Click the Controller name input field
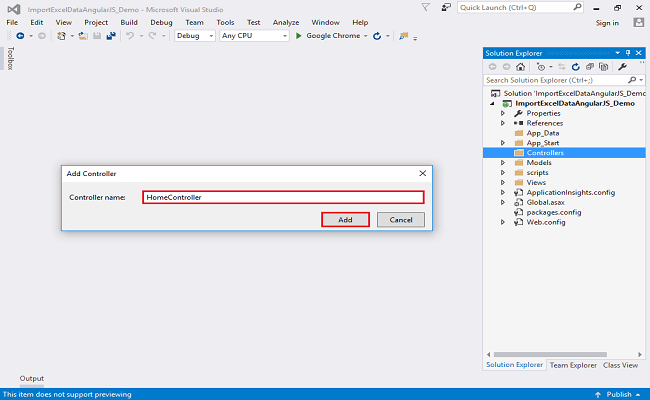 tap(283, 197)
